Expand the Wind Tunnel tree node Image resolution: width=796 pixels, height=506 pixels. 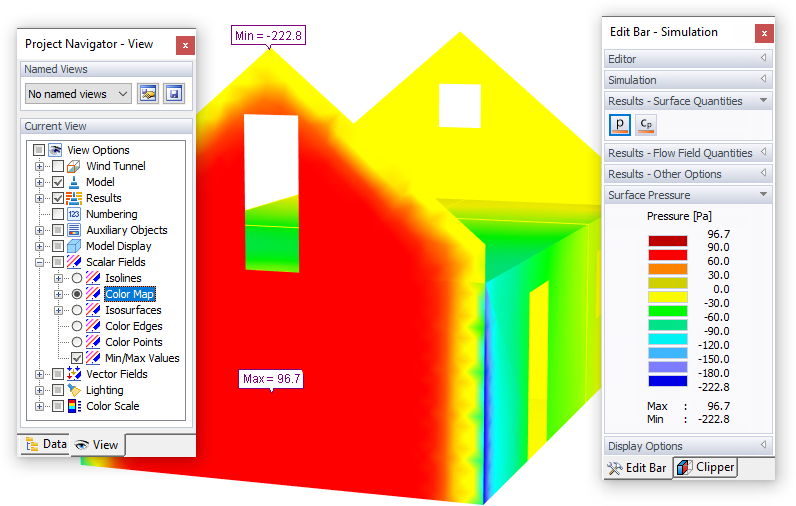pos(39,166)
